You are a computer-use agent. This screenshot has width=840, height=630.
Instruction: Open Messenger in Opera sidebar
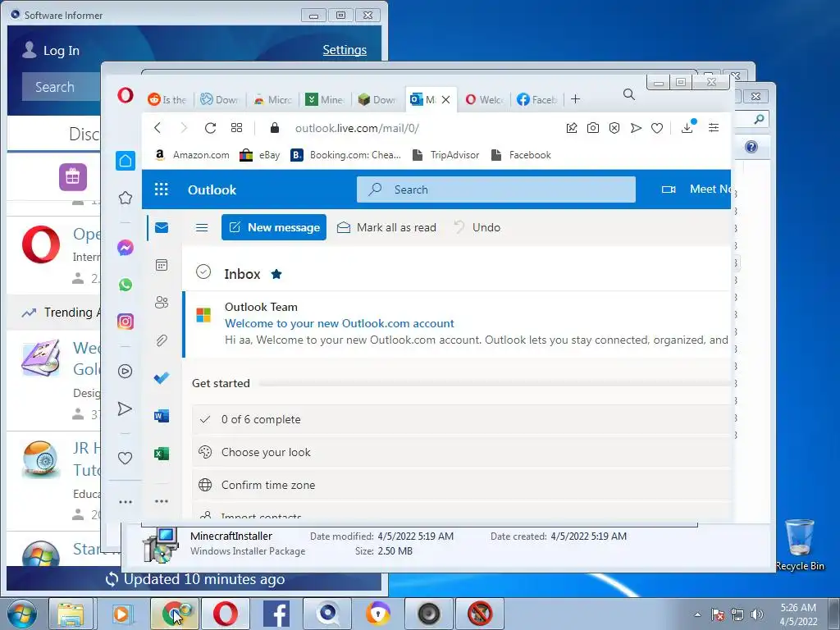[126, 248]
